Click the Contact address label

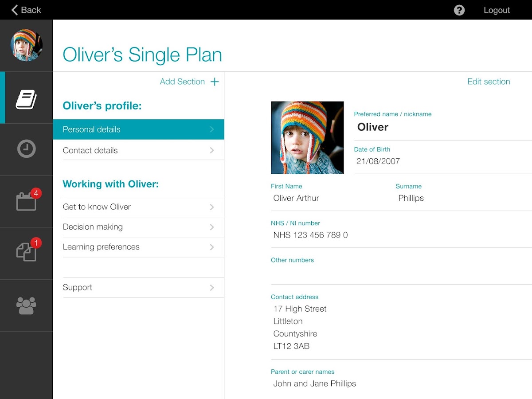(x=294, y=297)
